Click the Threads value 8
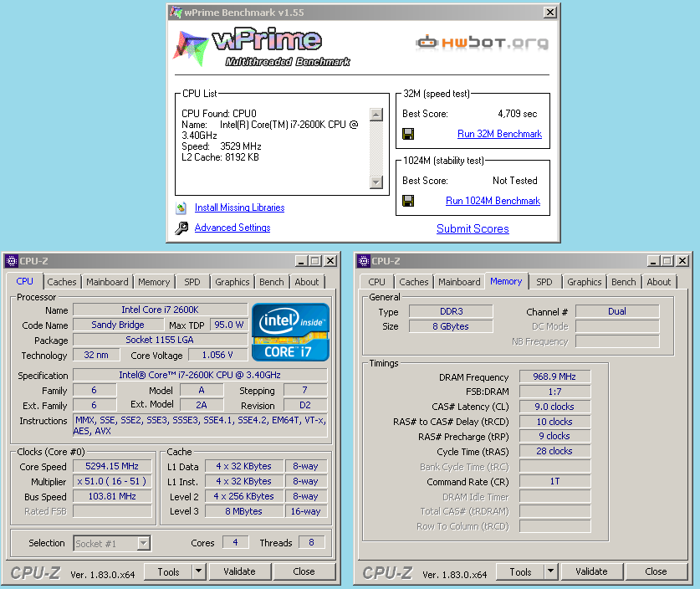700x589 pixels. [312, 542]
